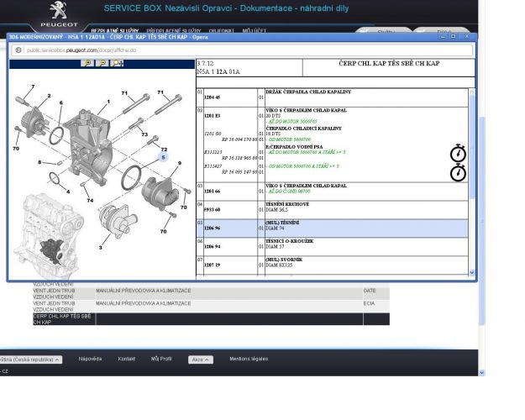Select part number 1201 E3
The image size is (525, 420).
point(213,116)
